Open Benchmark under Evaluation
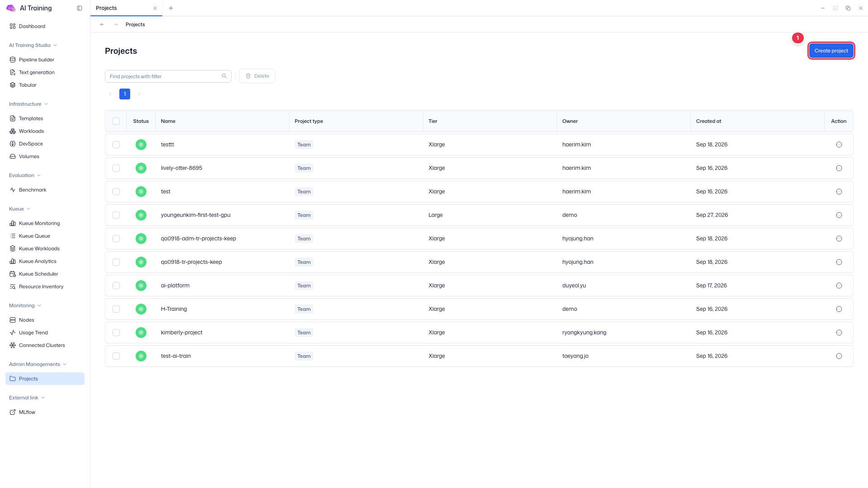The height and width of the screenshot is (488, 868). point(45,190)
